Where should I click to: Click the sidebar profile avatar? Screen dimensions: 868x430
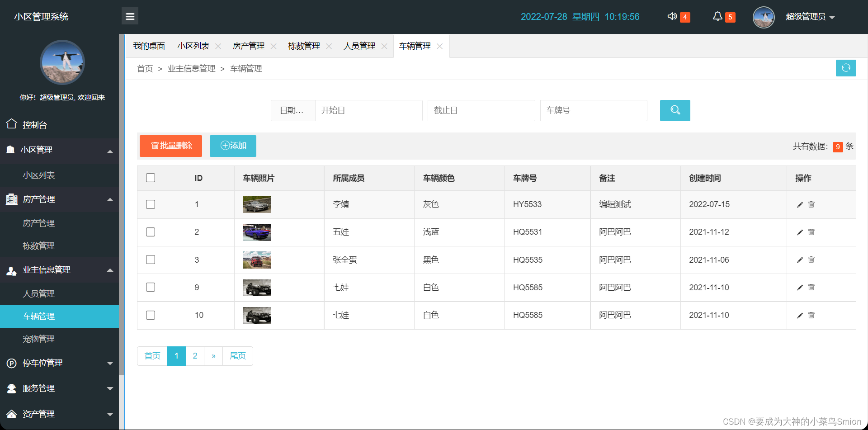[62, 62]
